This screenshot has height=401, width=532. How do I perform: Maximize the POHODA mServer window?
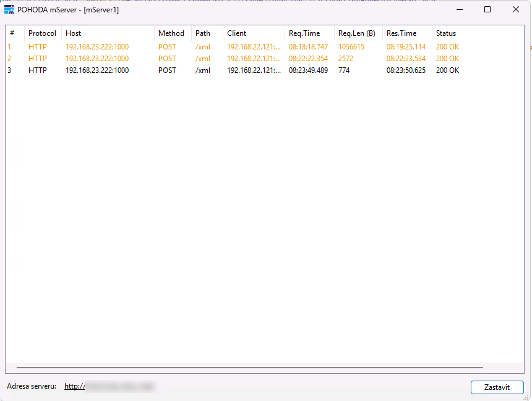coord(487,9)
